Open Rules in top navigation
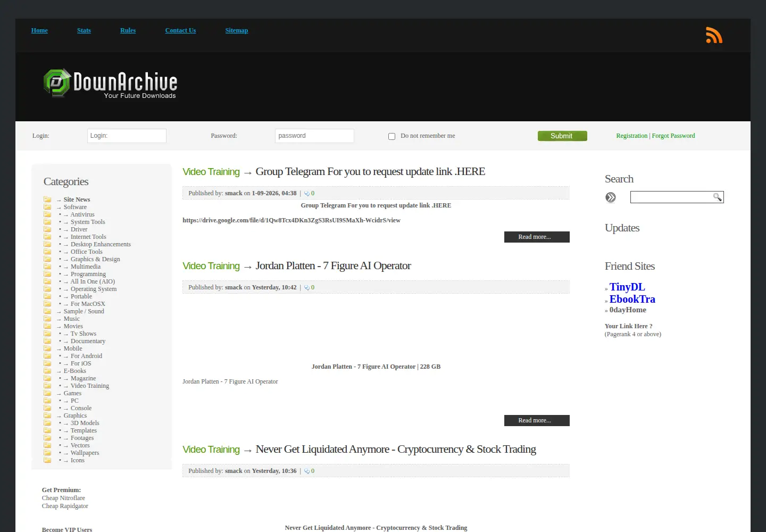 point(128,30)
